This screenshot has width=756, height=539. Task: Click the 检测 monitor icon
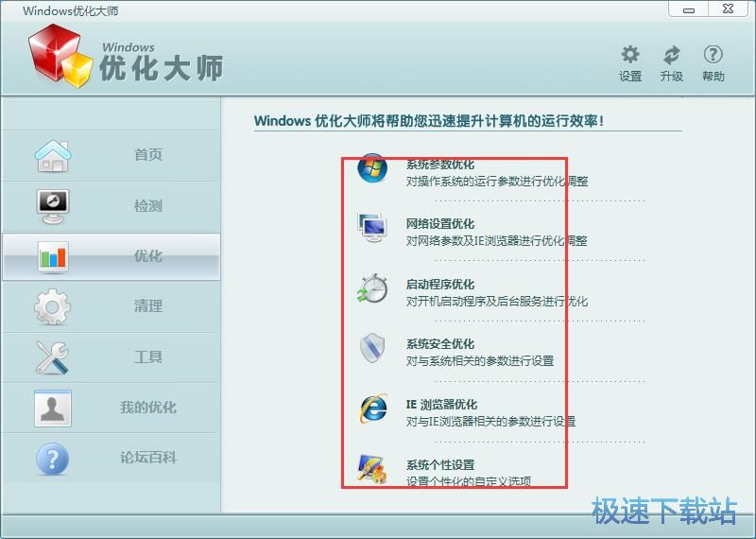(x=53, y=206)
